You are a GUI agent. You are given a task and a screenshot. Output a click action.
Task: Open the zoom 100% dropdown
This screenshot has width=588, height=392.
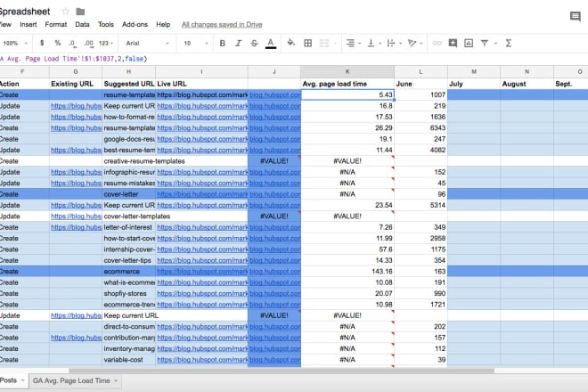15,43
